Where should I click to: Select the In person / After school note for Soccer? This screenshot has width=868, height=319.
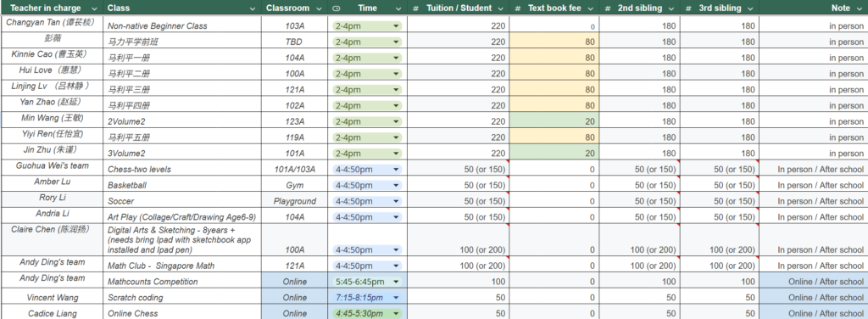tap(814, 200)
